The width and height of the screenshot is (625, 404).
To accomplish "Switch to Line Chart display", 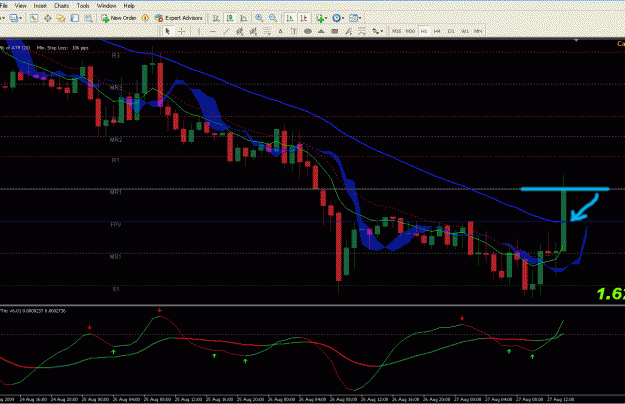I will (x=244, y=18).
